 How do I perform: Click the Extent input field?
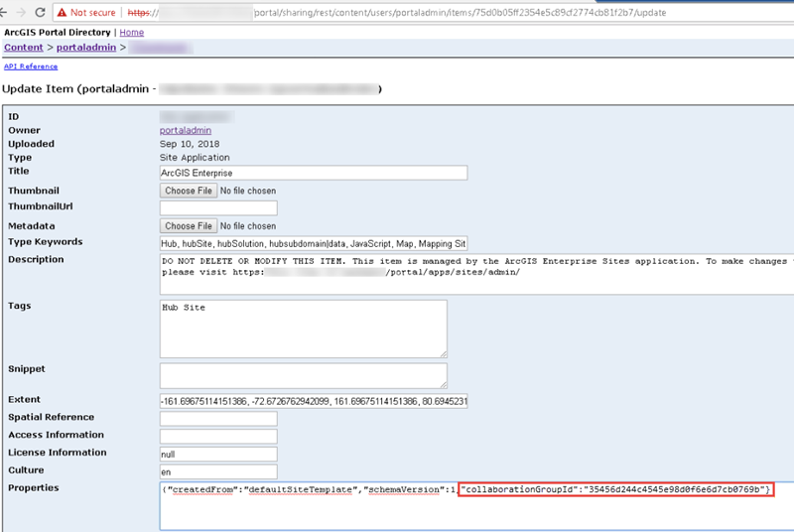[x=314, y=401]
